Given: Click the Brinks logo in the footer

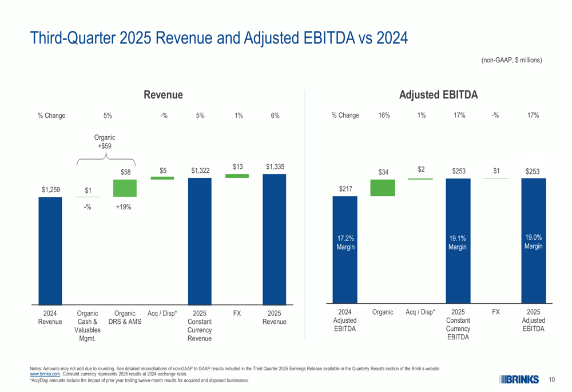Looking at the screenshot, I should (x=519, y=379).
